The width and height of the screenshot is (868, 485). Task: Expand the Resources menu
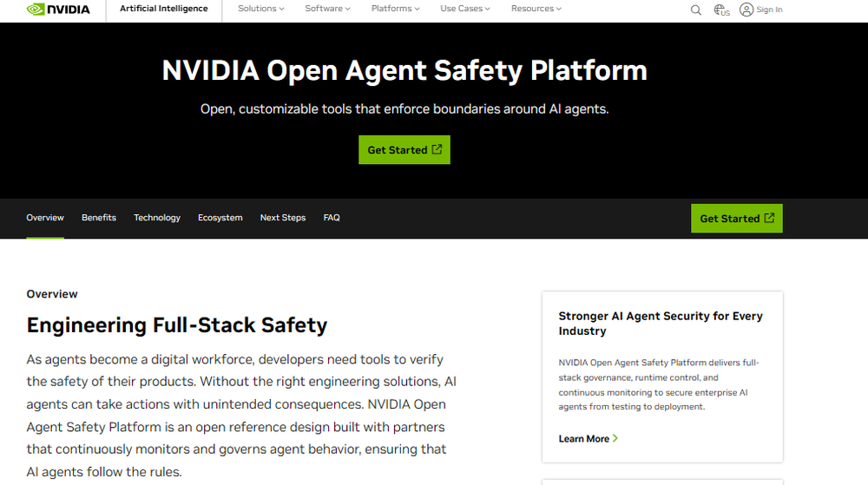coord(536,9)
